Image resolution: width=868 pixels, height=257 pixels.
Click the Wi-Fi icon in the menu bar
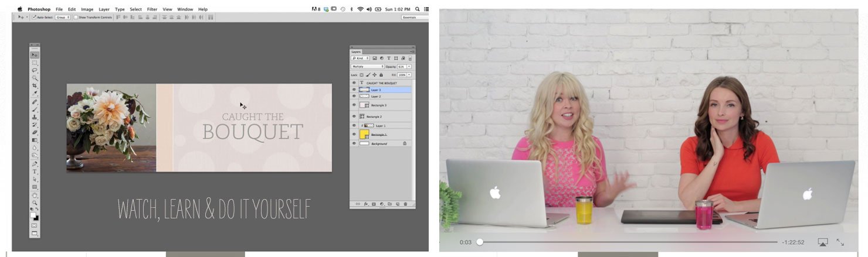(361, 9)
